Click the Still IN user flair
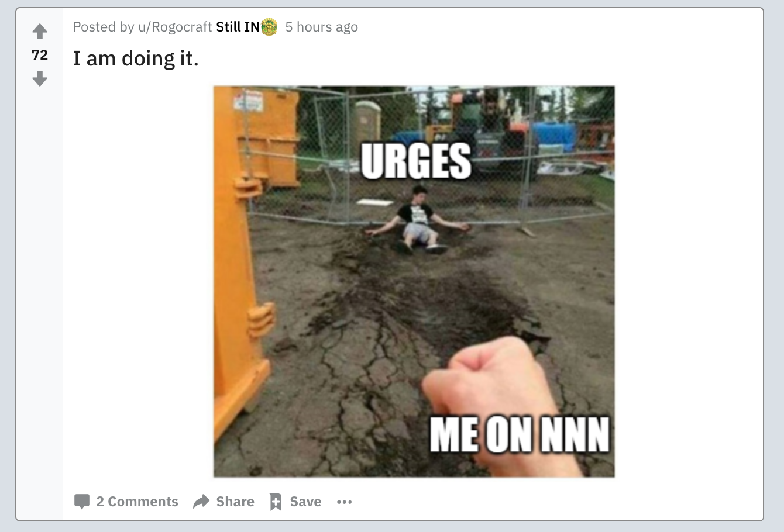The width and height of the screenshot is (784, 532). [238, 27]
